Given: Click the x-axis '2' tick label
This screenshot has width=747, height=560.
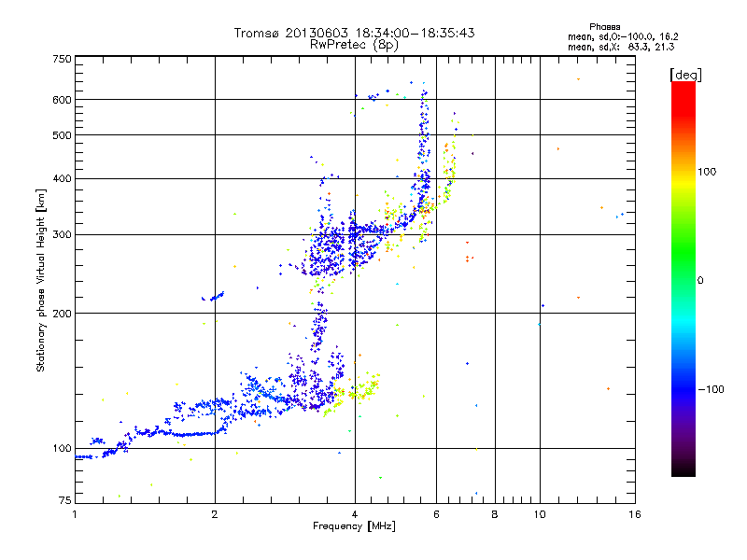Looking at the screenshot, I should [215, 514].
